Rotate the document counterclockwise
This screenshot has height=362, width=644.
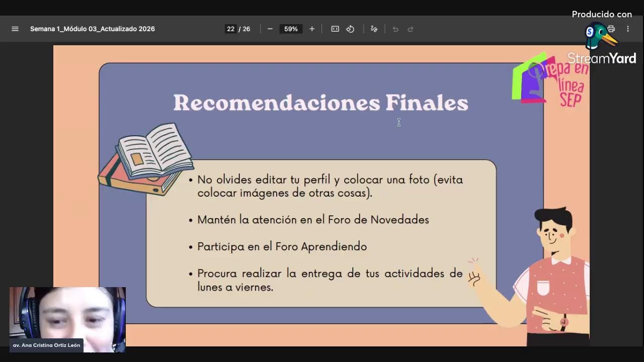tap(350, 29)
